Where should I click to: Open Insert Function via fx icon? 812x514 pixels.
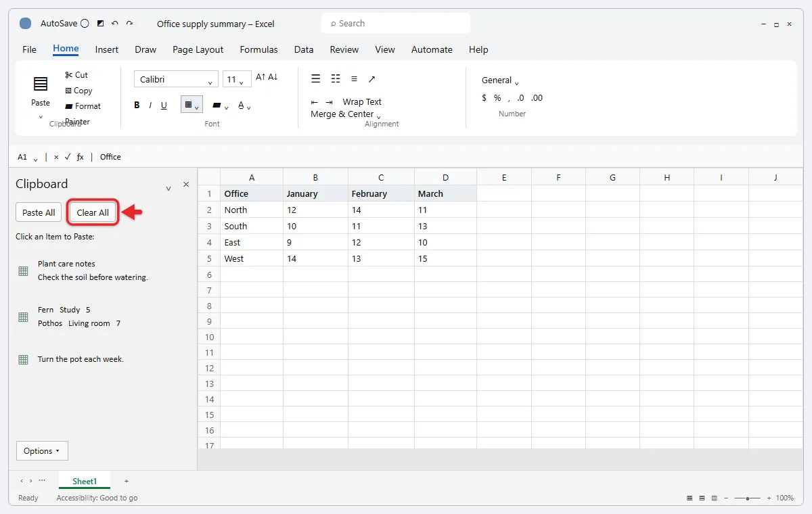click(x=80, y=157)
